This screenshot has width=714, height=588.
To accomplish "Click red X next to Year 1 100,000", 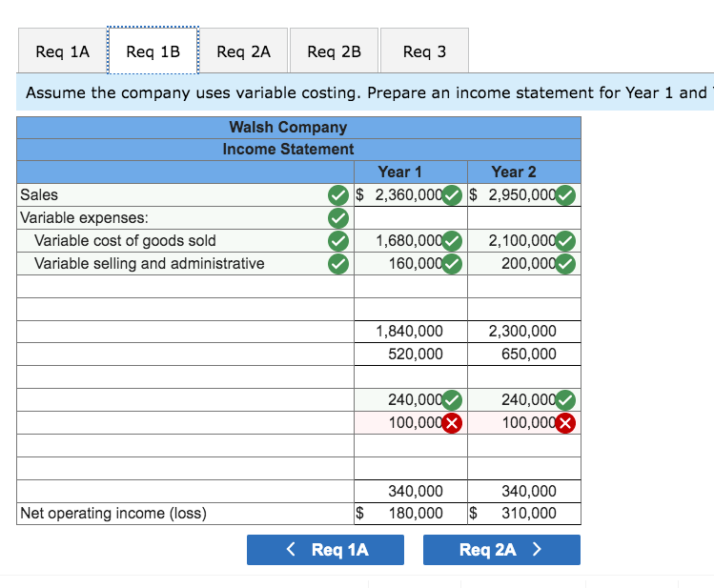I will (452, 423).
